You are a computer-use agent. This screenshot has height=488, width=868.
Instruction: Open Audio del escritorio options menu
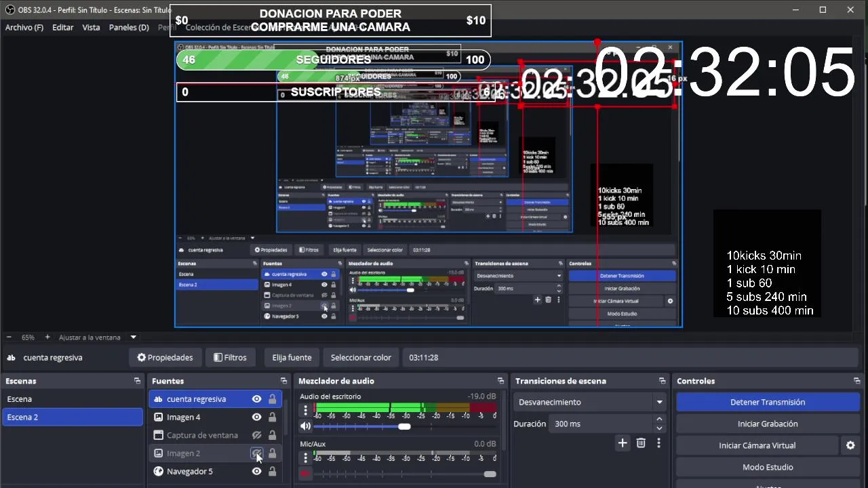(x=305, y=410)
